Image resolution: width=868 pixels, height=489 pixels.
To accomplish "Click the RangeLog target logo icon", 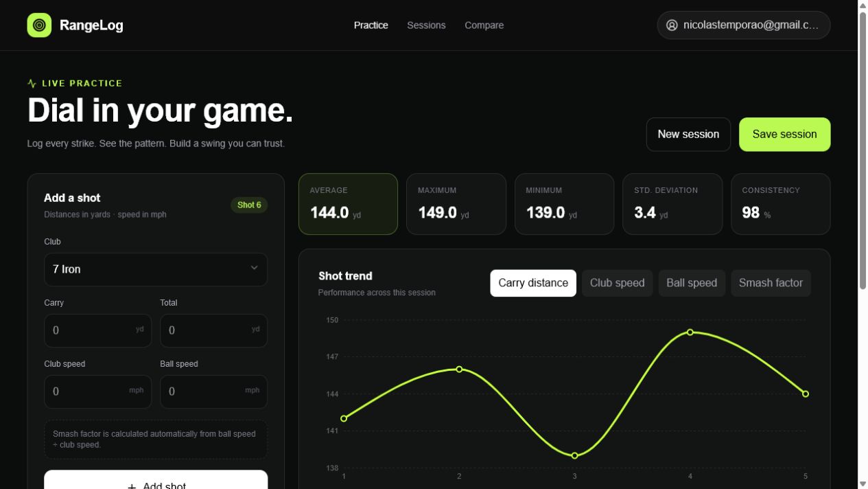I will [39, 25].
